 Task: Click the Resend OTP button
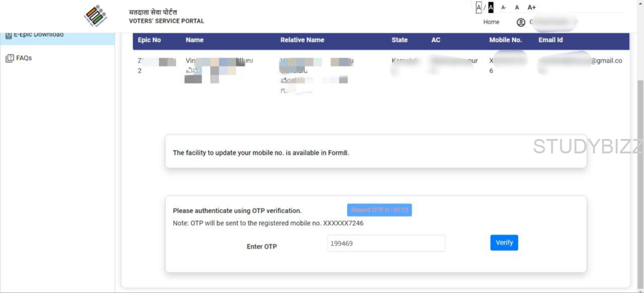[379, 210]
